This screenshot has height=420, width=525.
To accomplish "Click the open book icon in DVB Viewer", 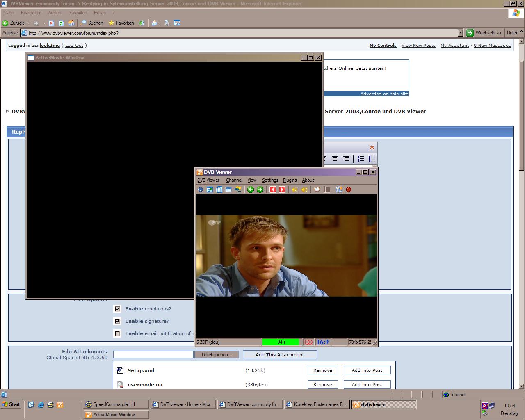I will click(317, 189).
